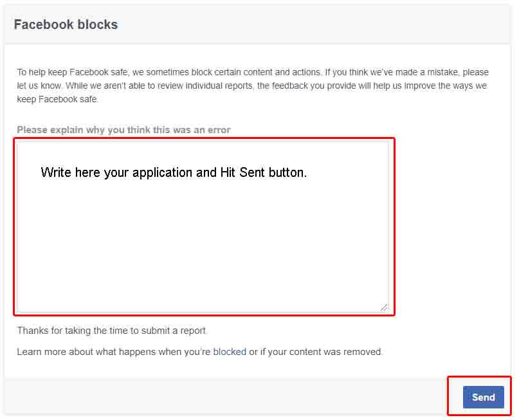Open the "blocked" help link
519x420 pixels.
[x=230, y=352]
